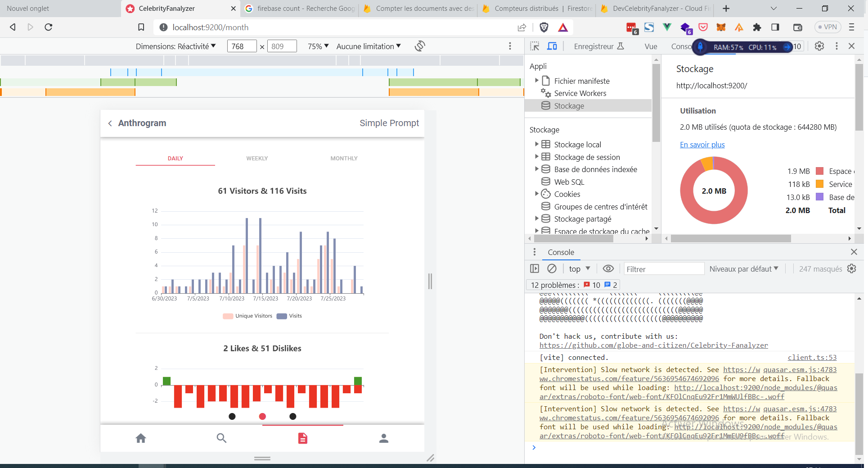Open the profile person icon in the app
The image size is (868, 468).
pos(384,438)
